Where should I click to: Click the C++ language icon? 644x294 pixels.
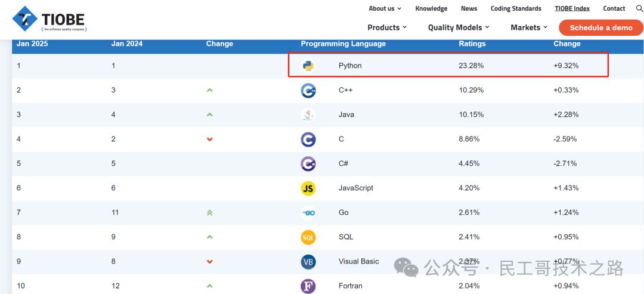[x=308, y=90]
